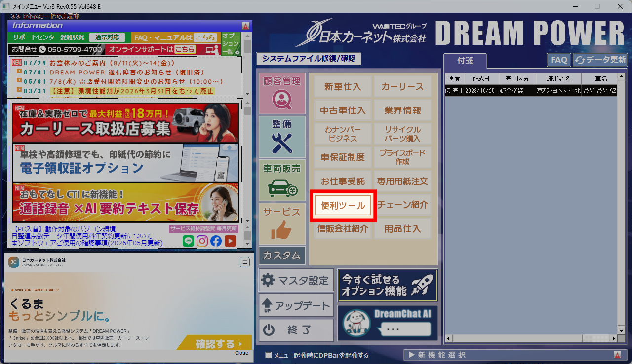Click 便利ツール button
This screenshot has height=364, width=632.
coord(343,205)
